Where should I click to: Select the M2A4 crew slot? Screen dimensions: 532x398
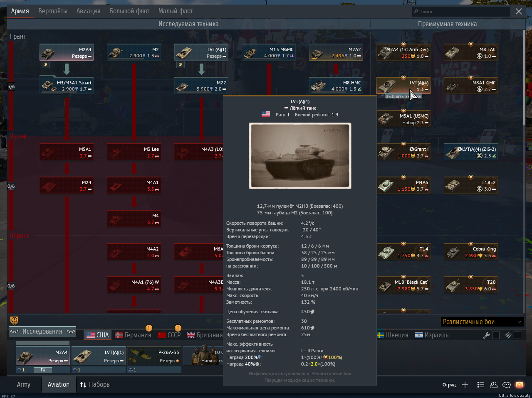pos(43,356)
